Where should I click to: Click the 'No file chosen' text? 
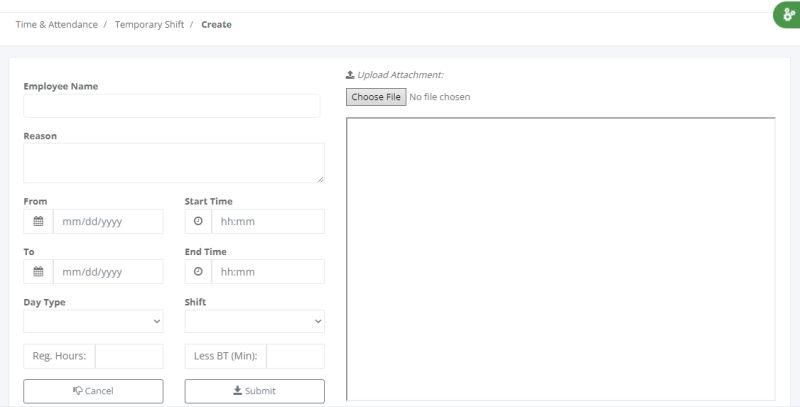click(x=440, y=97)
